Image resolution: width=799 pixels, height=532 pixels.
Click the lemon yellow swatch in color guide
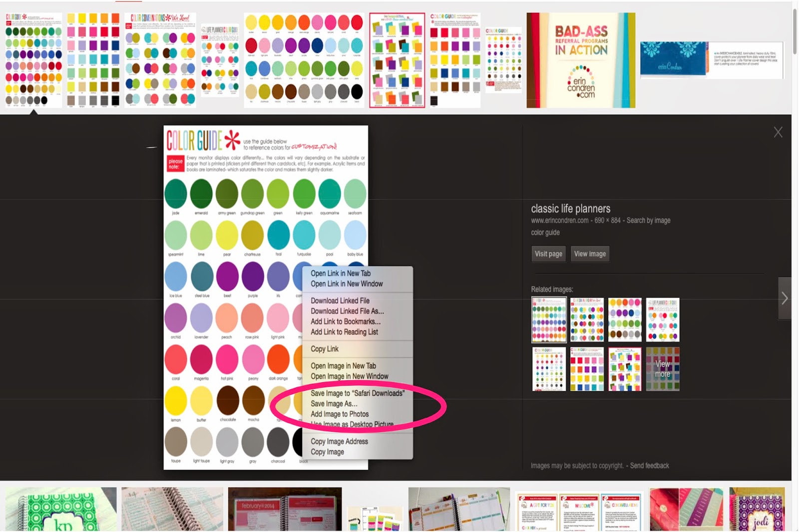click(176, 401)
